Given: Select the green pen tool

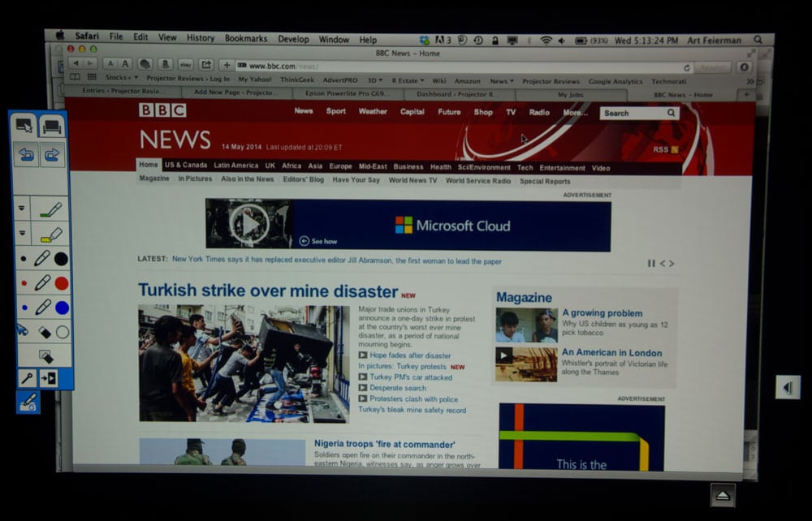Looking at the screenshot, I should 50,209.
